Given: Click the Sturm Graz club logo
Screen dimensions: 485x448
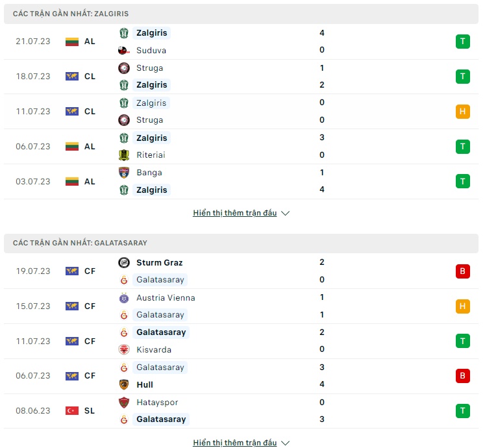Looking at the screenshot, I should [x=124, y=263].
